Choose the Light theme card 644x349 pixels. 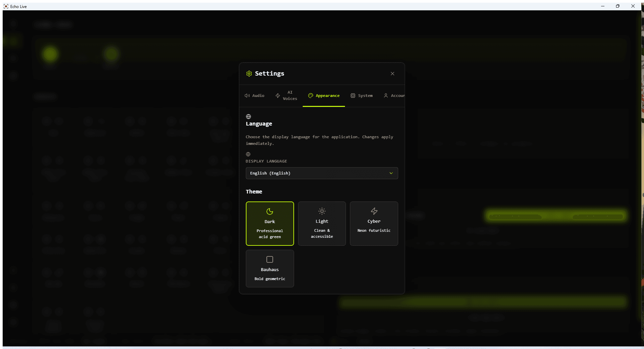322,223
